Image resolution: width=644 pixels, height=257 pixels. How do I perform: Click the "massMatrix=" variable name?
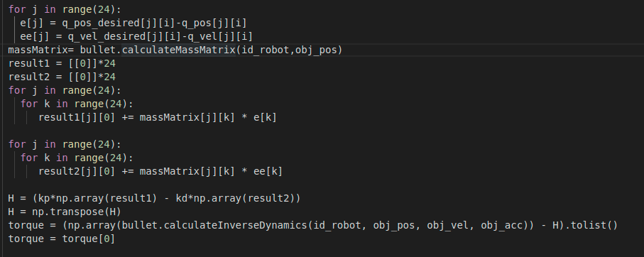coord(41,50)
